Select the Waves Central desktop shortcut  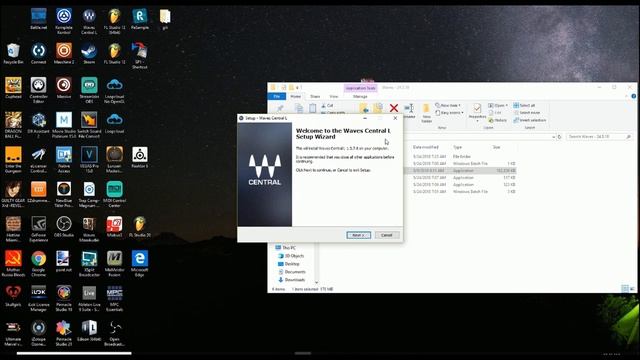coord(89,22)
